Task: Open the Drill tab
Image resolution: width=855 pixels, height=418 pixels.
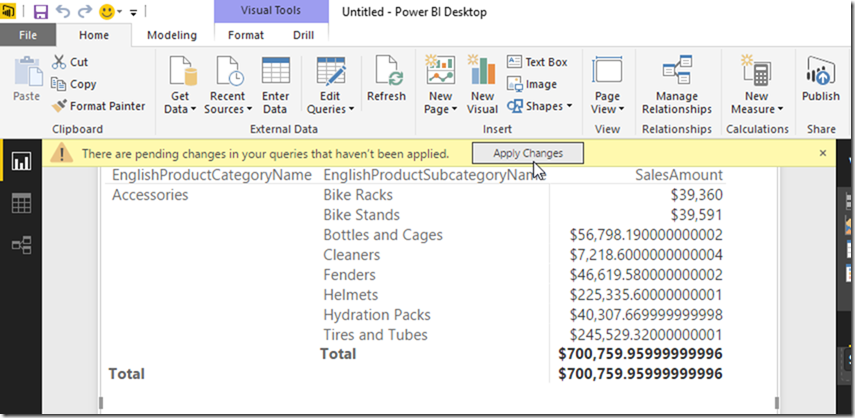Action: click(x=303, y=35)
